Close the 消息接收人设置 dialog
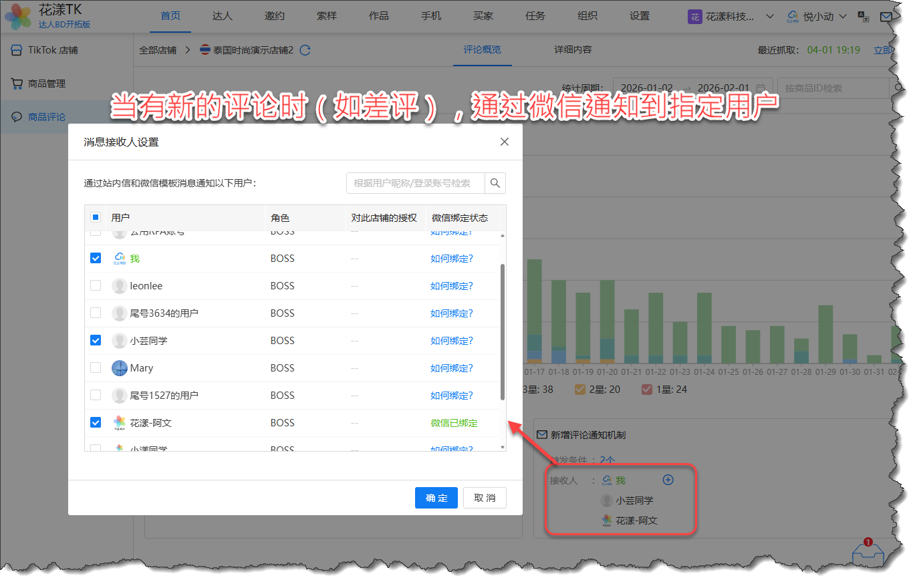 pos(505,142)
